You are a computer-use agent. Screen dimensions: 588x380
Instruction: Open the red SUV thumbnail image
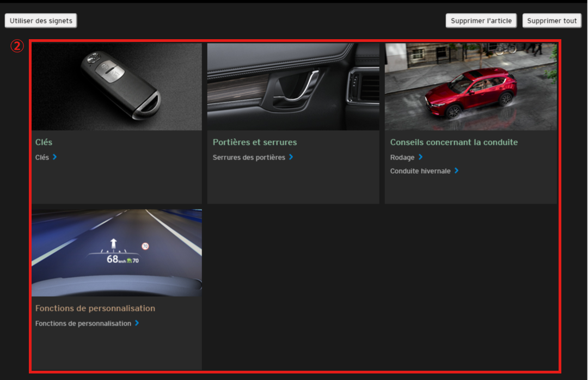pyautogui.click(x=470, y=87)
